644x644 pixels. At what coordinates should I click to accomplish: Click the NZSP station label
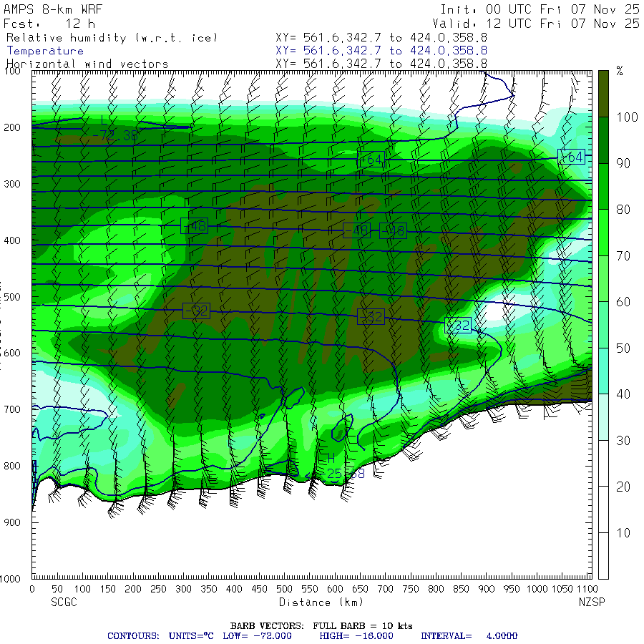tap(592, 602)
